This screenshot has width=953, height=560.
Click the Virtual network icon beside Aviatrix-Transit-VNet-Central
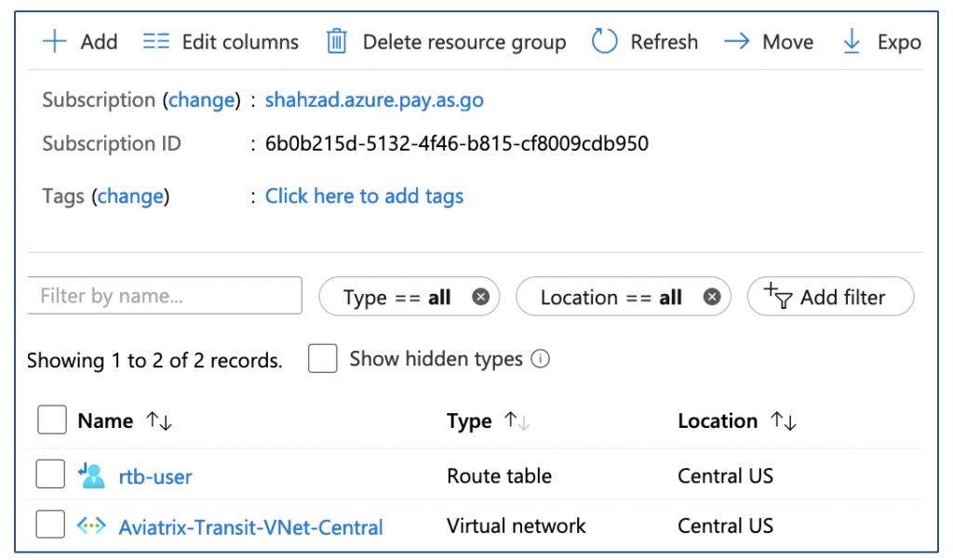point(91,526)
